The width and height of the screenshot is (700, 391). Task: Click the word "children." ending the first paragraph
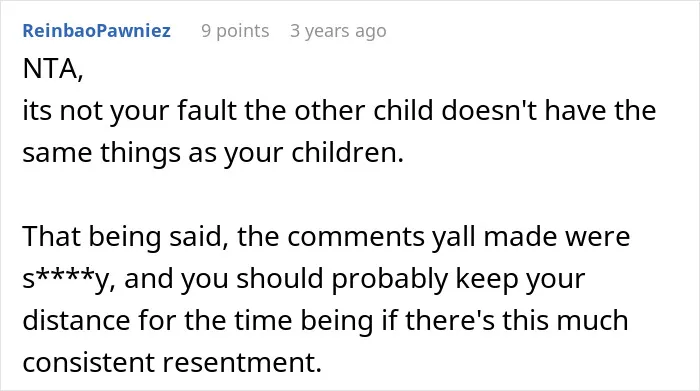[x=347, y=153]
